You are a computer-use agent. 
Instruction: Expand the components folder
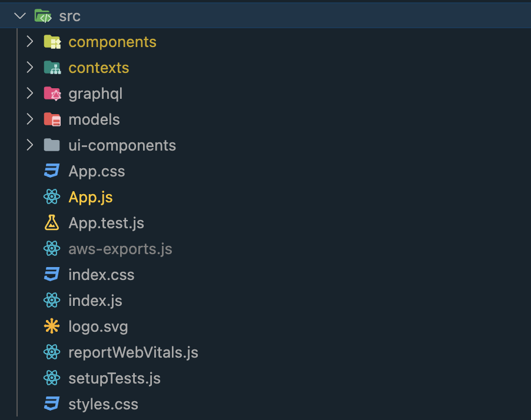click(x=29, y=42)
